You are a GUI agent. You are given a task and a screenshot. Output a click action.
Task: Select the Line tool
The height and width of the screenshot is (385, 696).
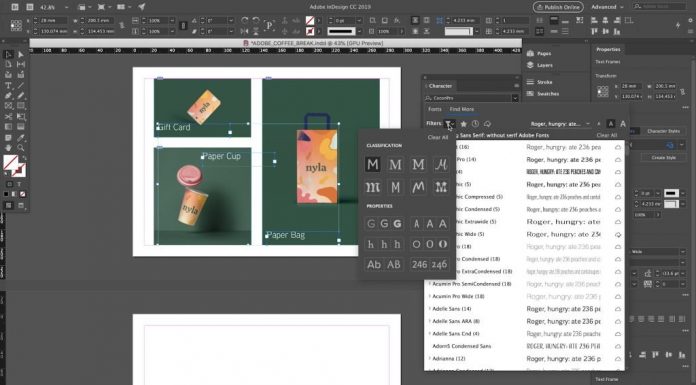tap(20, 85)
